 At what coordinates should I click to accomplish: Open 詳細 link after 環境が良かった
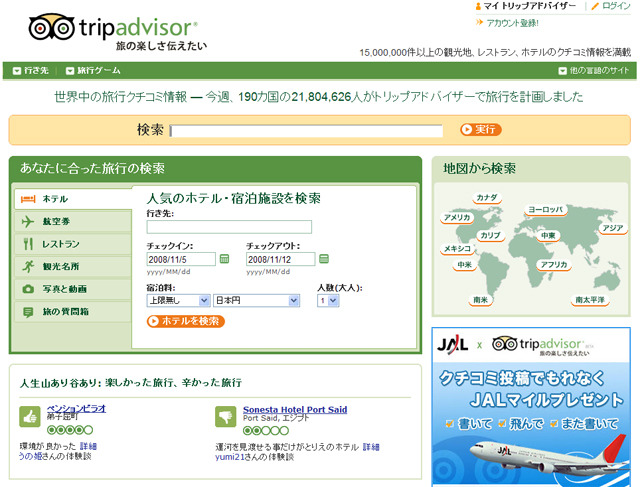88,446
